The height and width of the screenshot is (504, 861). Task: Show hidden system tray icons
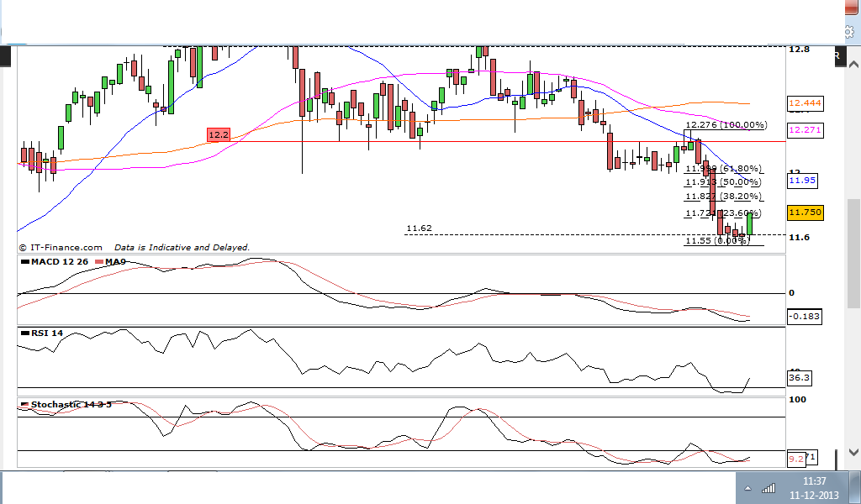747,488
